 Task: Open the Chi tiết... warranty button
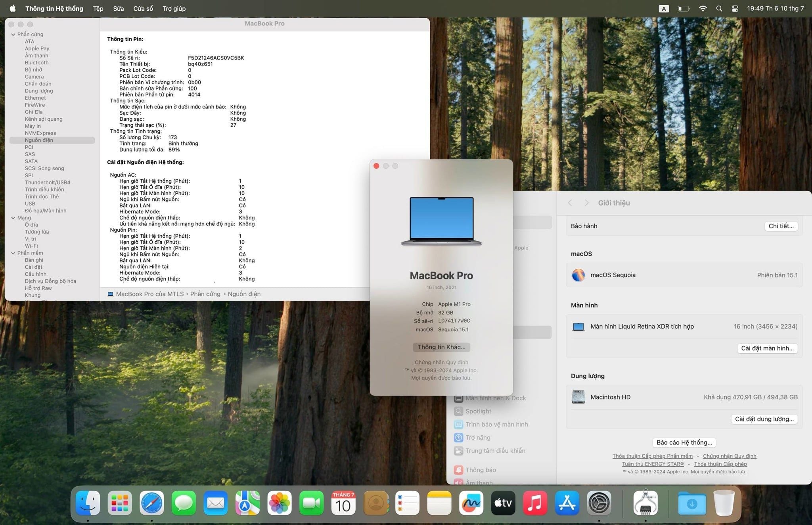pos(781,226)
